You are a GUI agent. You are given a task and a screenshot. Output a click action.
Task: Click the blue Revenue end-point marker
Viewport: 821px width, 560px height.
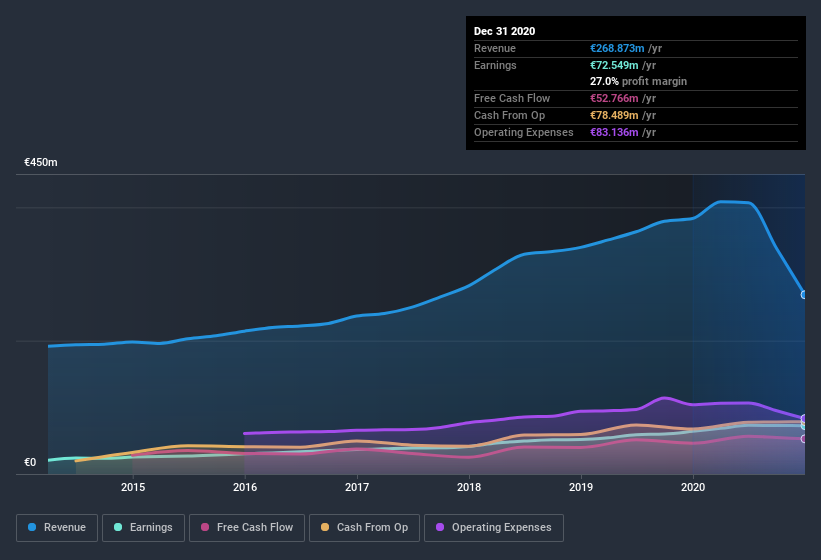[x=803, y=295]
